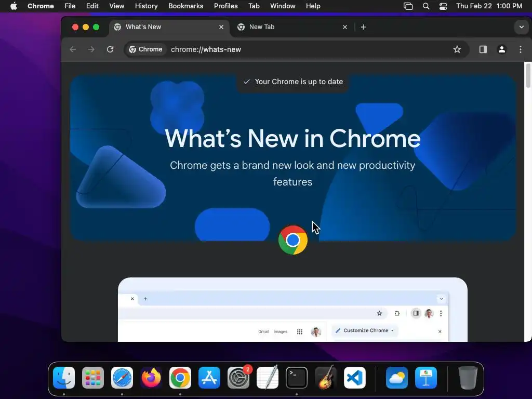Open the Window menu

tap(283, 6)
